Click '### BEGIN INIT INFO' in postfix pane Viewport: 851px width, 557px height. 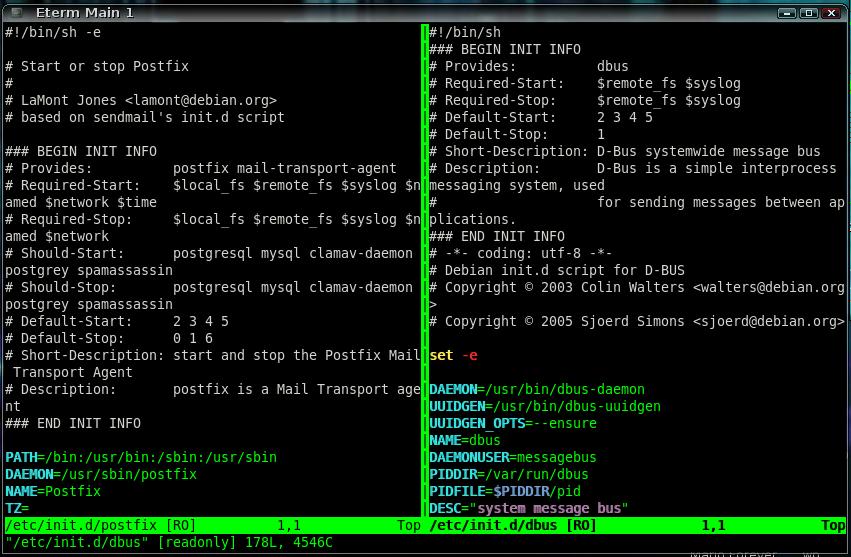[x=80, y=151]
